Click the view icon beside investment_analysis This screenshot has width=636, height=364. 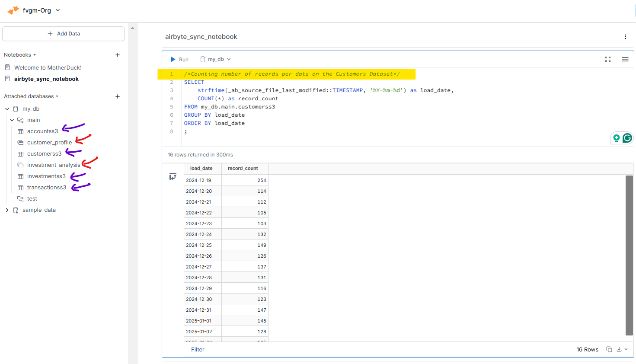[x=20, y=165]
